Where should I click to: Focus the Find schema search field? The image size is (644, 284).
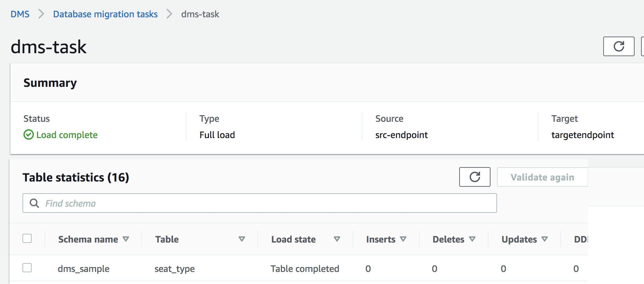tap(267, 203)
